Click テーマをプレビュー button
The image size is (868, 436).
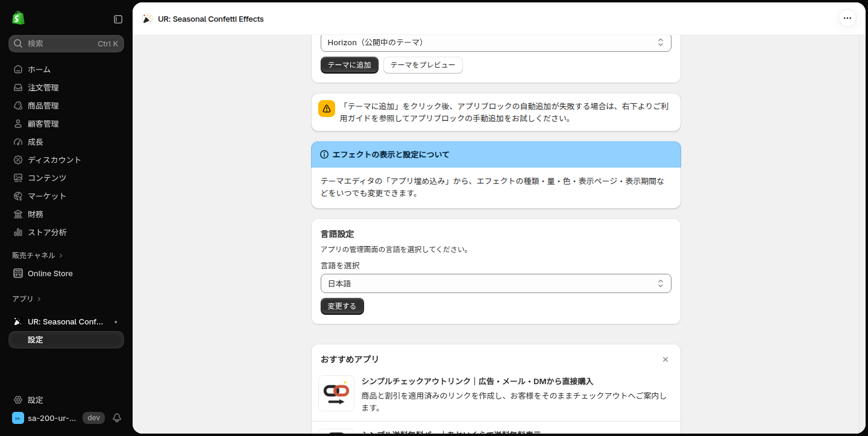423,65
